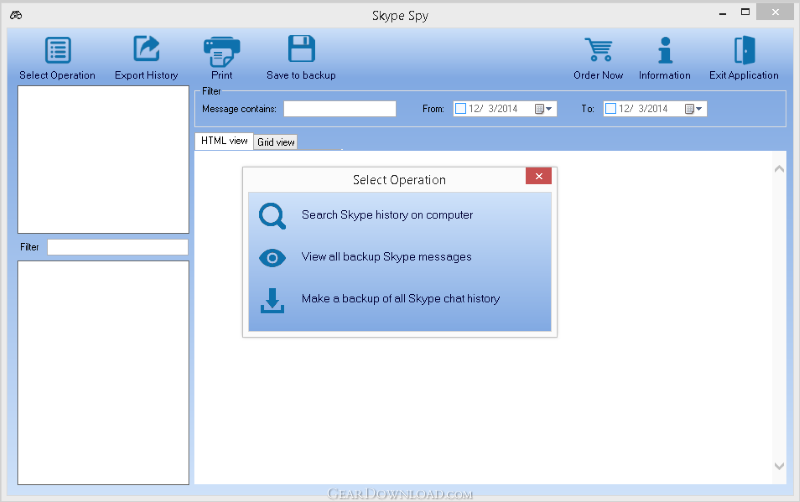The image size is (800, 502).
Task: Close the Select Operation dialog
Action: (539, 176)
